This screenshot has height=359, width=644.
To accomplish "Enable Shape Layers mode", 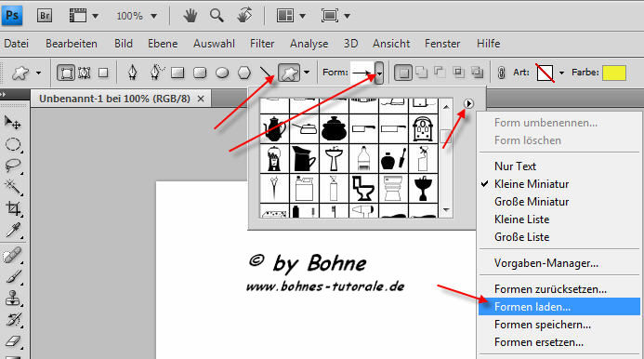I will (66, 73).
